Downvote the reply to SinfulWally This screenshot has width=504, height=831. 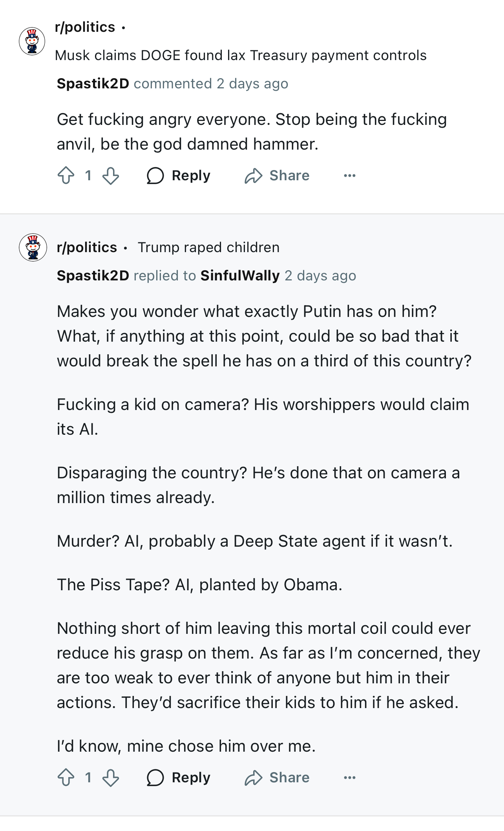coord(111,778)
